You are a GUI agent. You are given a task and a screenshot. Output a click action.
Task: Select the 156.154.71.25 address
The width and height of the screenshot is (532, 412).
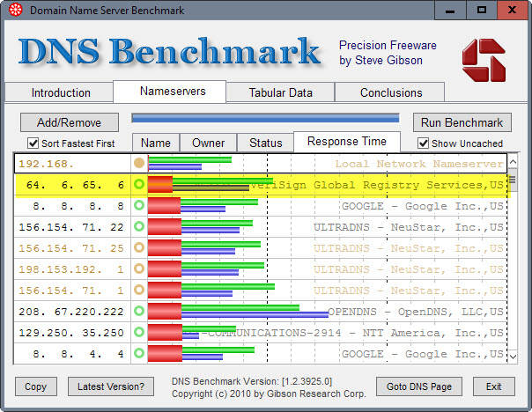(71, 248)
